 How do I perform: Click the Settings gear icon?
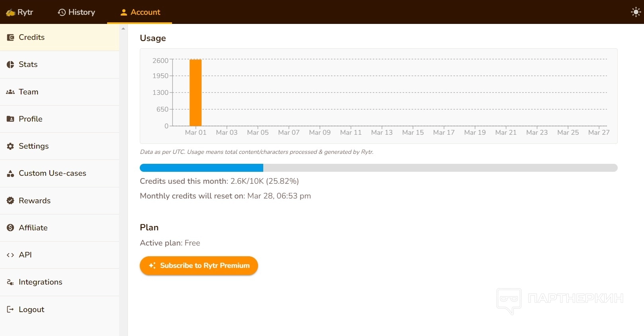(x=10, y=146)
